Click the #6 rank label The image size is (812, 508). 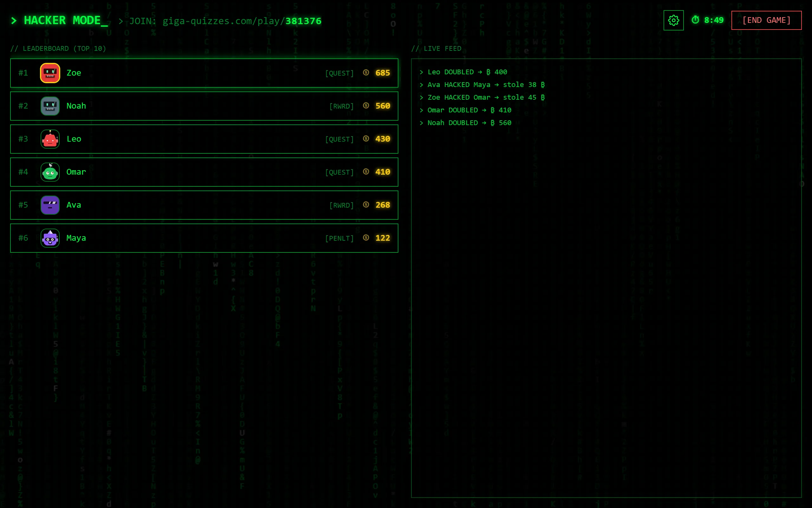point(23,238)
